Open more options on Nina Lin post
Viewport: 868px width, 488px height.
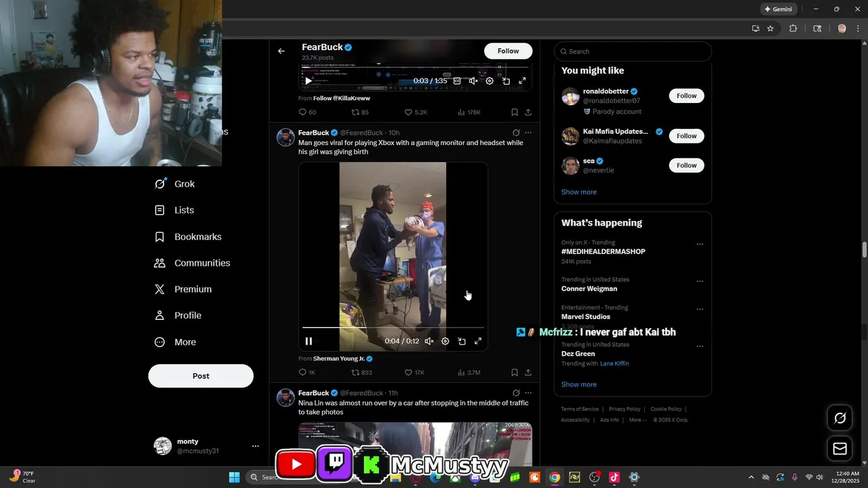pyautogui.click(x=528, y=393)
